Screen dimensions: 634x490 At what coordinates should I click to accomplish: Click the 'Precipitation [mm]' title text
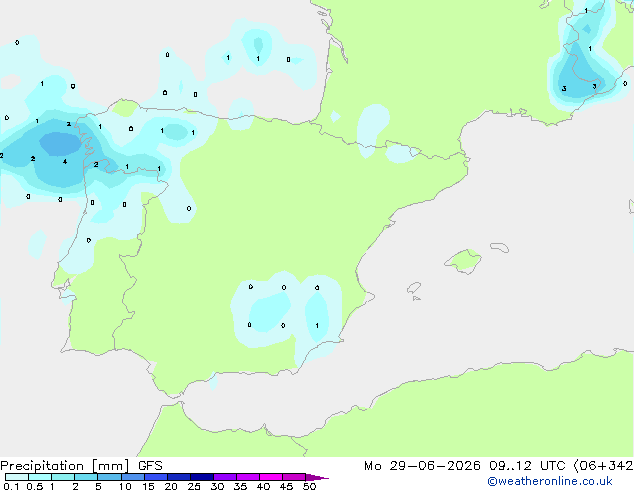(x=64, y=466)
